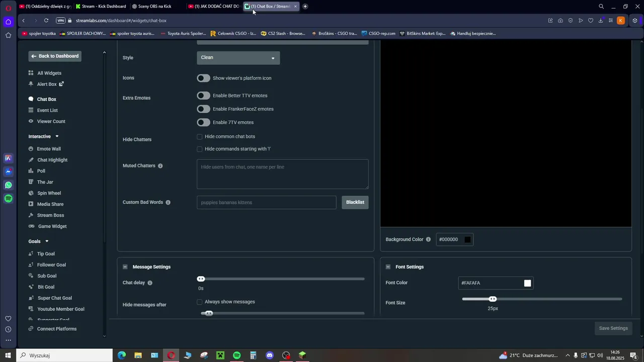Open Emote Wall widget in sidebar

pyautogui.click(x=49, y=149)
